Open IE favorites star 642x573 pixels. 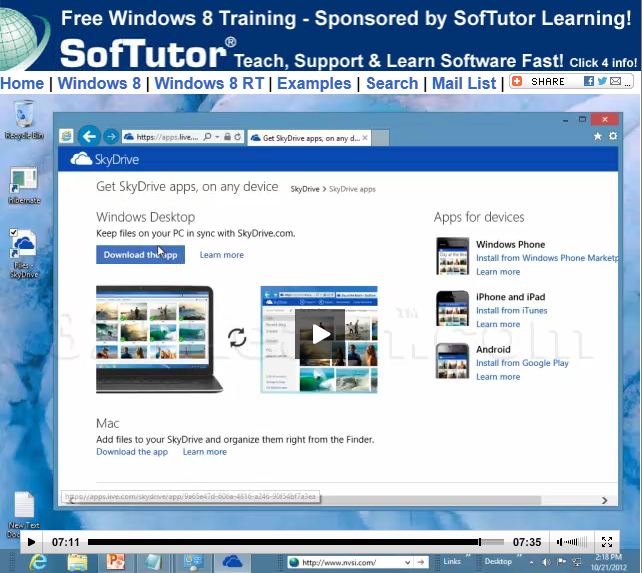coord(598,136)
